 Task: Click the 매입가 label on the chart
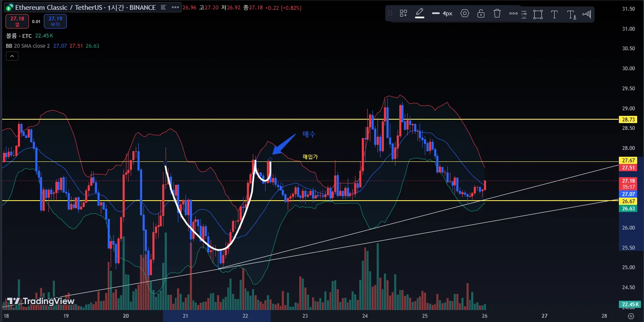[310, 157]
